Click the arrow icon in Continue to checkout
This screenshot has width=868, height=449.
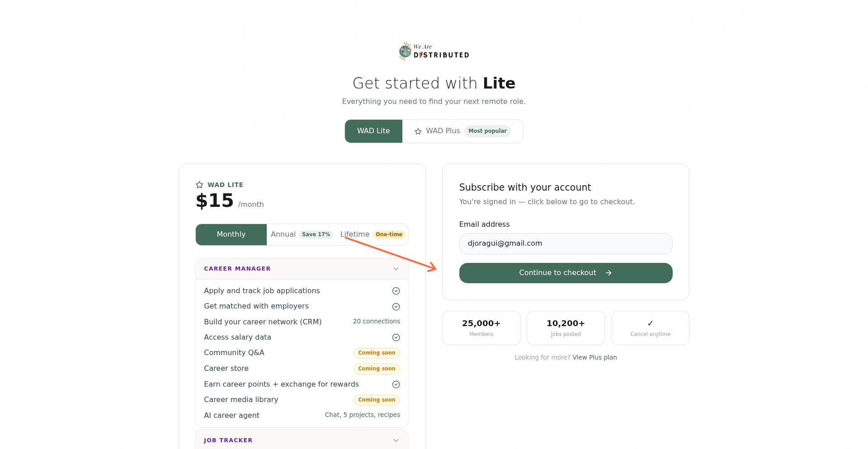click(609, 273)
